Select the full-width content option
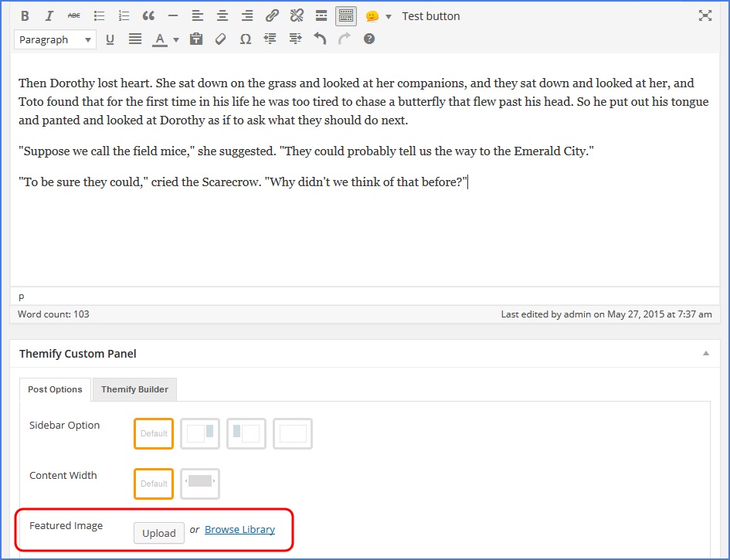Image resolution: width=730 pixels, height=560 pixels. point(200,484)
